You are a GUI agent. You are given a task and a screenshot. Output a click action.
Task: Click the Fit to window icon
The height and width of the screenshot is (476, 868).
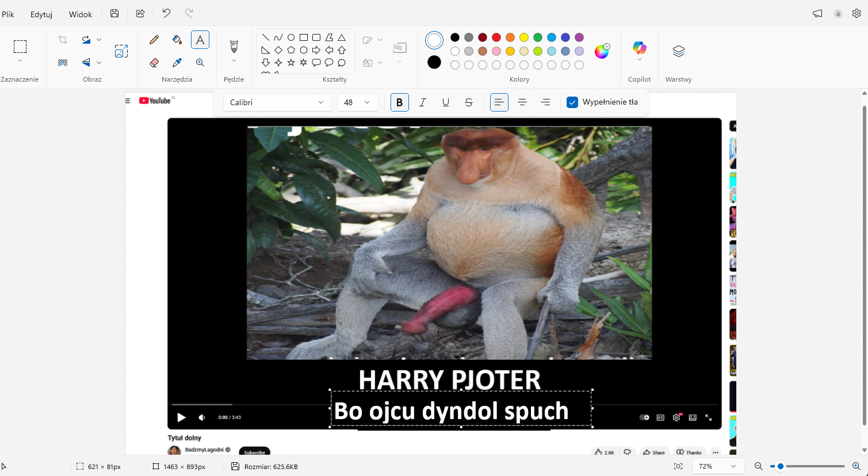tap(678, 466)
